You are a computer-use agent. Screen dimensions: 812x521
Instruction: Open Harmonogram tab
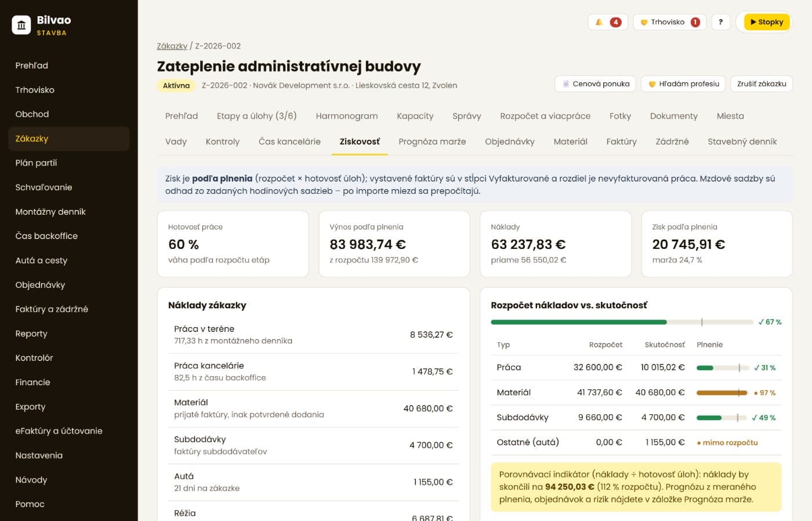(347, 116)
